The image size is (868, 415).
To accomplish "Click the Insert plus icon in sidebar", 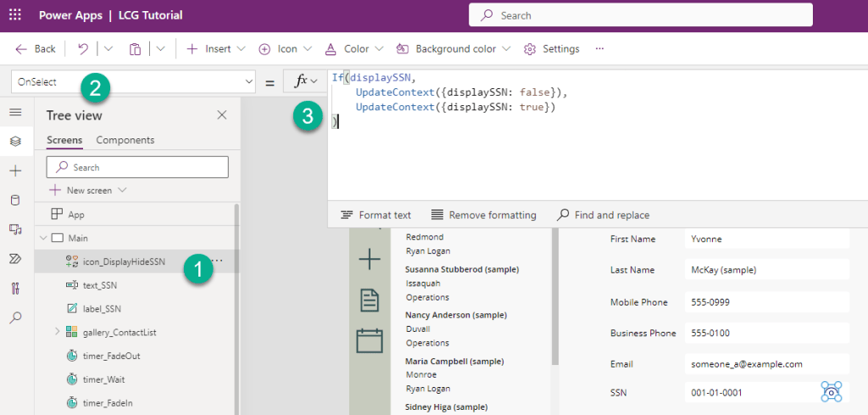I will pos(16,171).
